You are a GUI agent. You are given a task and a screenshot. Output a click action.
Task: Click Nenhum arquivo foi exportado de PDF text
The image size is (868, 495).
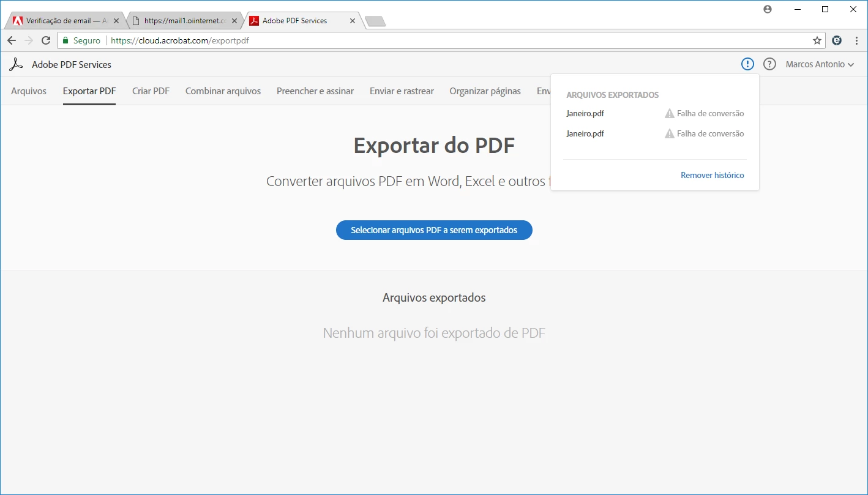434,333
